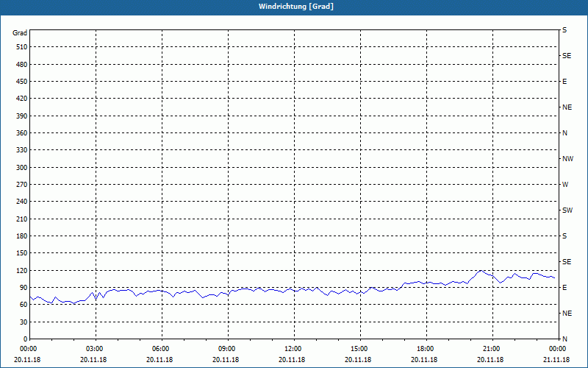
Task: Click the blue wind direction line peak near 20:30
Action: [x=481, y=270]
